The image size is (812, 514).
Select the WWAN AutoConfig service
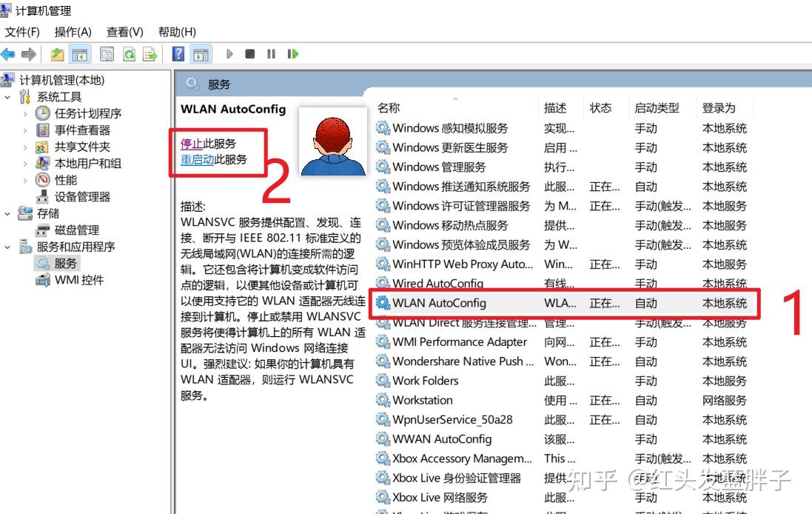tap(565, 439)
